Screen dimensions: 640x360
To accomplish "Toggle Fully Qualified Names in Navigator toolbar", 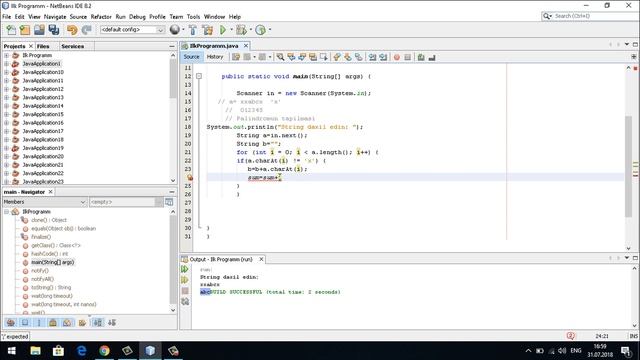I will pos(82,322).
